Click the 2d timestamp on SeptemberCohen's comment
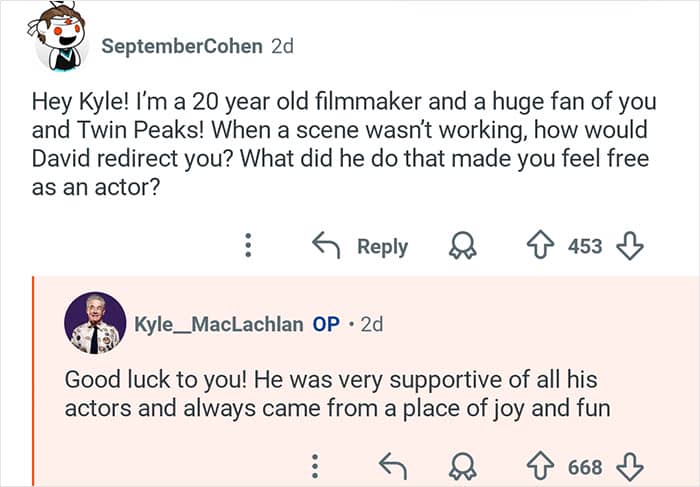This screenshot has height=487, width=700. coord(282,46)
